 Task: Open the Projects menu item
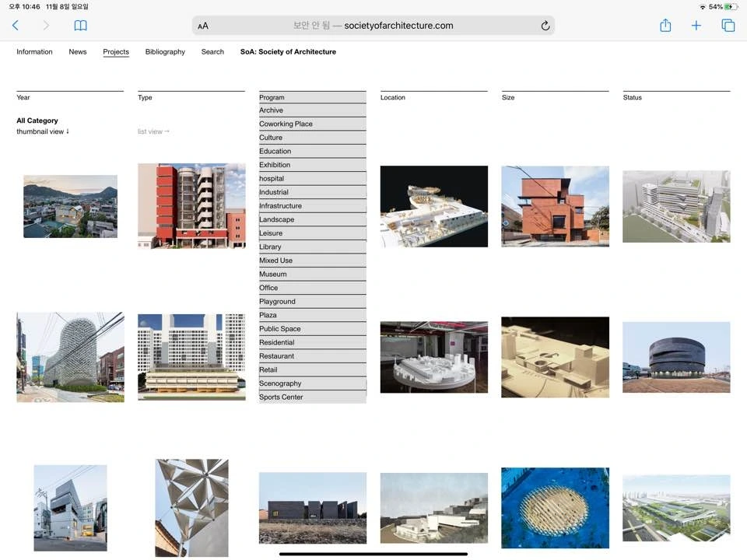coord(116,51)
